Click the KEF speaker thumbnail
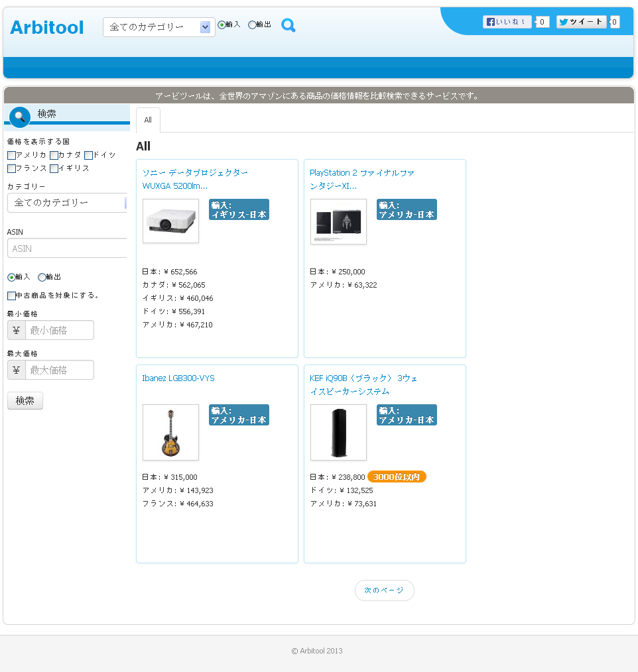 pyautogui.click(x=338, y=433)
